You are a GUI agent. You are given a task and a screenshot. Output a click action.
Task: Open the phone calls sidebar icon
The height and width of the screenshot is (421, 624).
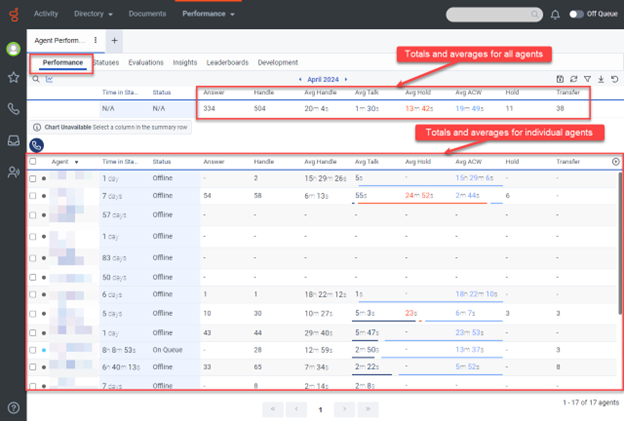(x=13, y=109)
